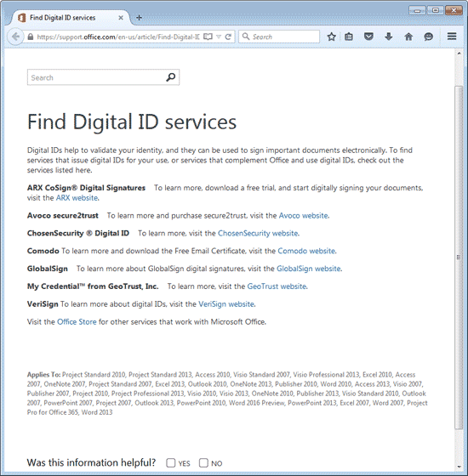Screen dimensions: 468x476
Task: Click the padlock site security icon
Action: coord(30,37)
